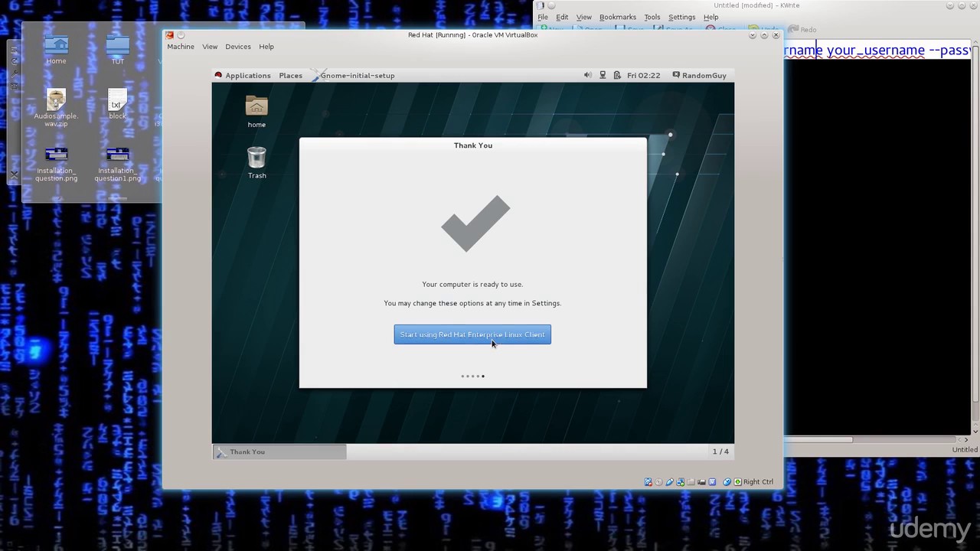Open the guest volume speaker icon
The width and height of the screenshot is (980, 551).
(587, 75)
